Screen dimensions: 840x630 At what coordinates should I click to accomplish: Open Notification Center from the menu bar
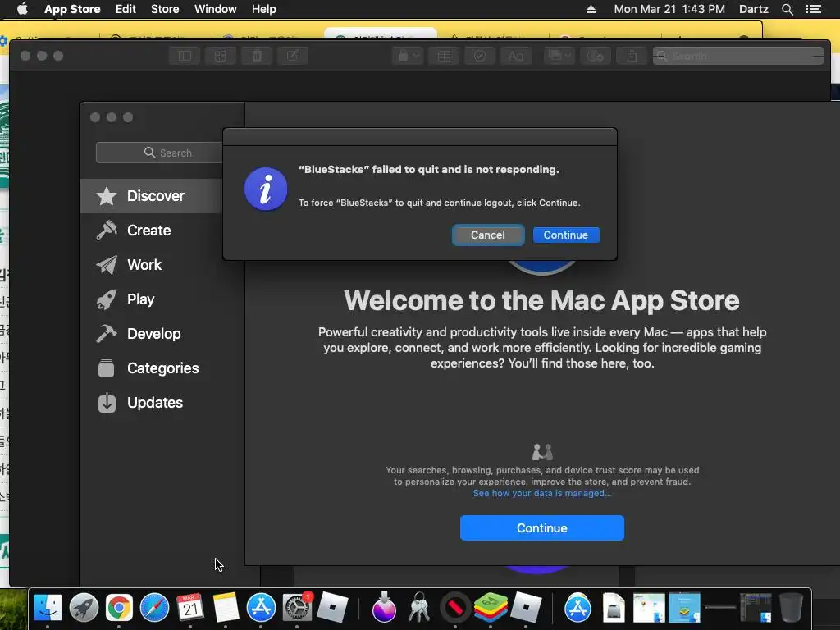tap(813, 9)
